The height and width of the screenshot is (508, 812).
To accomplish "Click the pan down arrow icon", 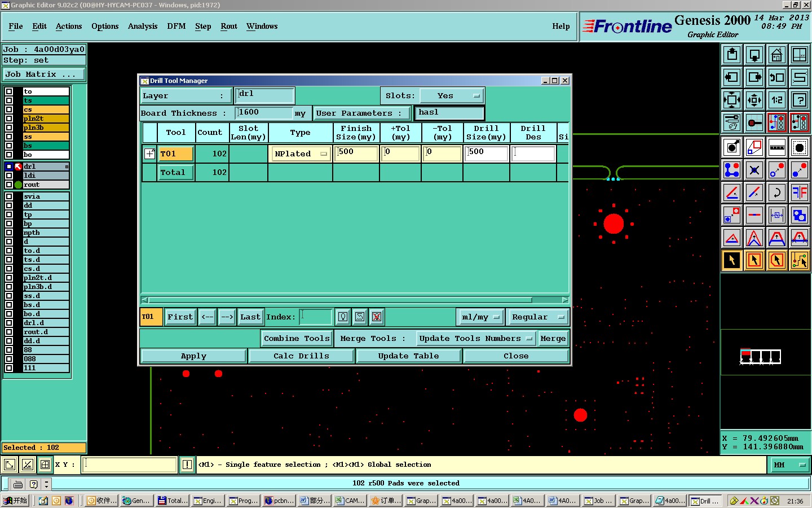I will (754, 55).
